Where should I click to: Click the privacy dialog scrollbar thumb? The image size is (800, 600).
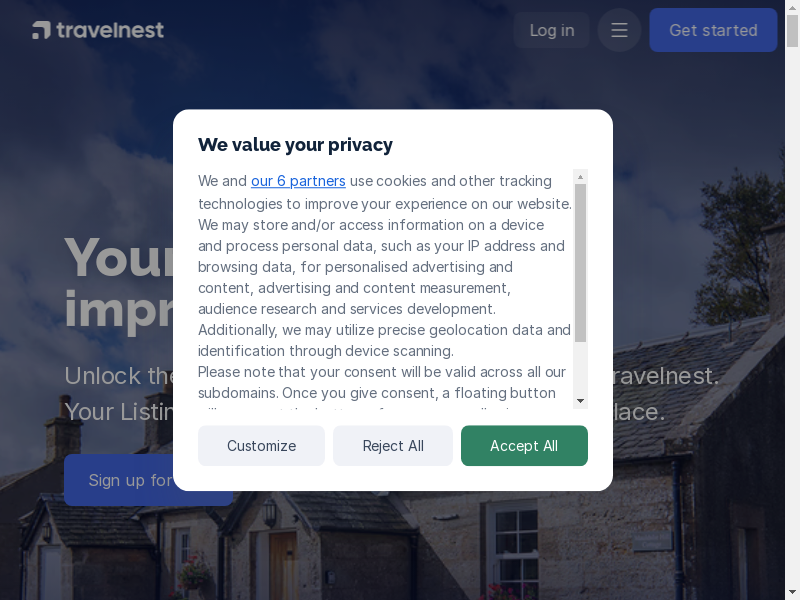click(x=580, y=262)
